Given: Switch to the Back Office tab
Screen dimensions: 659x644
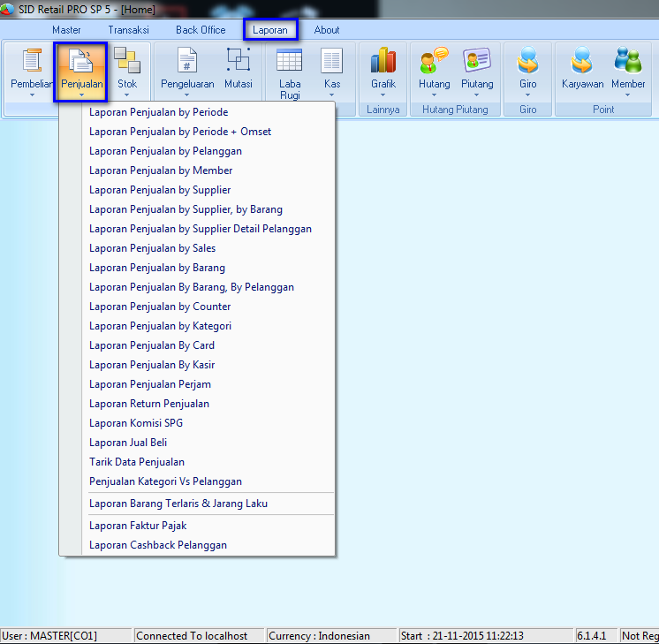Looking at the screenshot, I should [x=201, y=30].
